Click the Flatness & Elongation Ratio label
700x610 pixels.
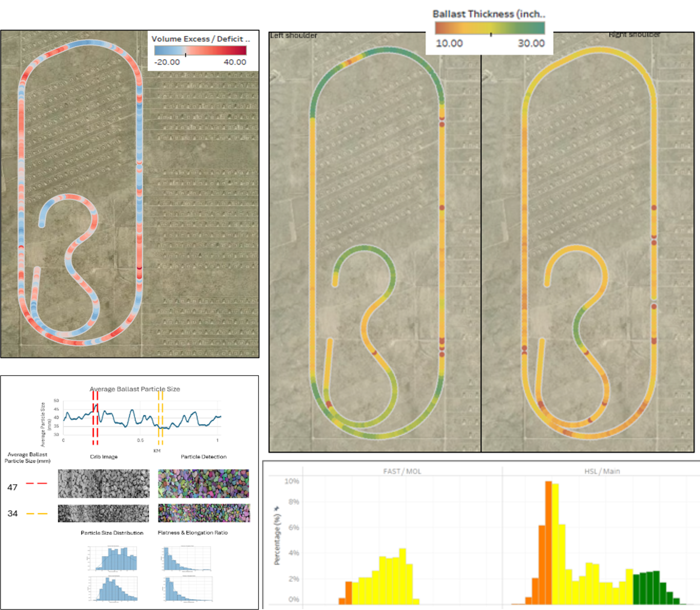point(193,532)
